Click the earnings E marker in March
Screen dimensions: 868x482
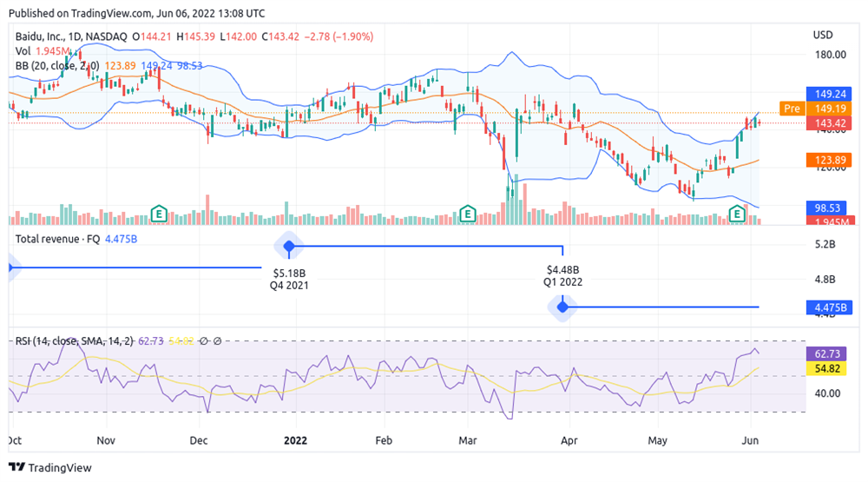(x=468, y=213)
